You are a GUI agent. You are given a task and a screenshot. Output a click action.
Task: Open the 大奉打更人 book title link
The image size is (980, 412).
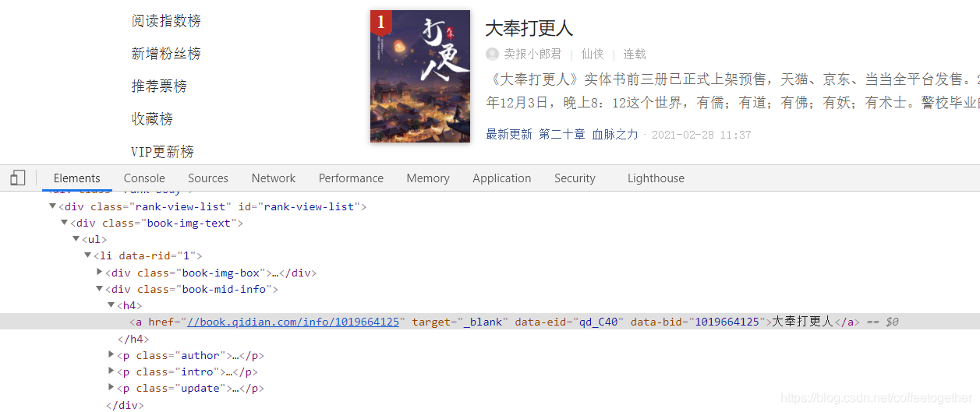[x=529, y=29]
